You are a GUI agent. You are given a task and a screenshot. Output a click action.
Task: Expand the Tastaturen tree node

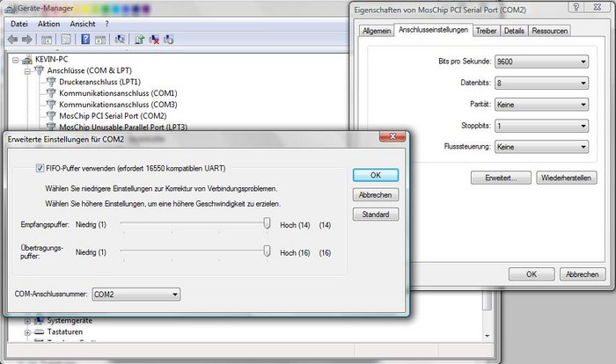tap(27, 332)
